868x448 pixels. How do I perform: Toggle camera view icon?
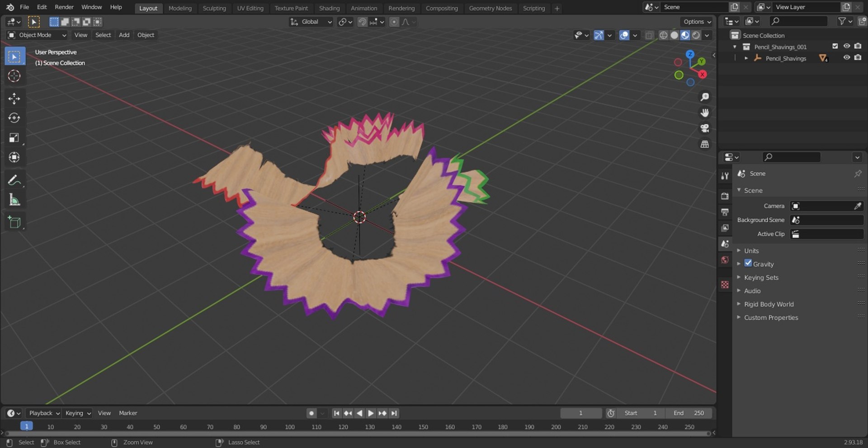pyautogui.click(x=704, y=128)
